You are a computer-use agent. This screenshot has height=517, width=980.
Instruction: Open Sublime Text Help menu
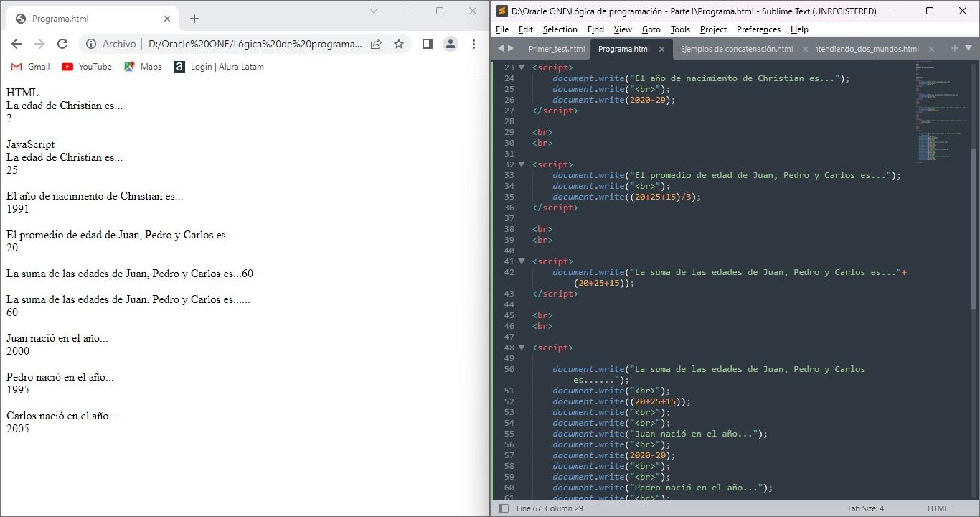point(799,29)
